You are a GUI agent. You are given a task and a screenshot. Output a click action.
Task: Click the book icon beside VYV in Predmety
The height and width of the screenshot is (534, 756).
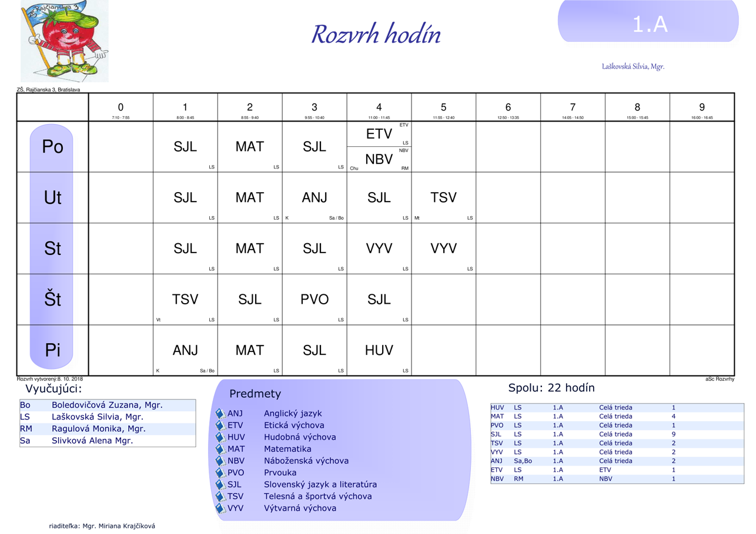(220, 508)
